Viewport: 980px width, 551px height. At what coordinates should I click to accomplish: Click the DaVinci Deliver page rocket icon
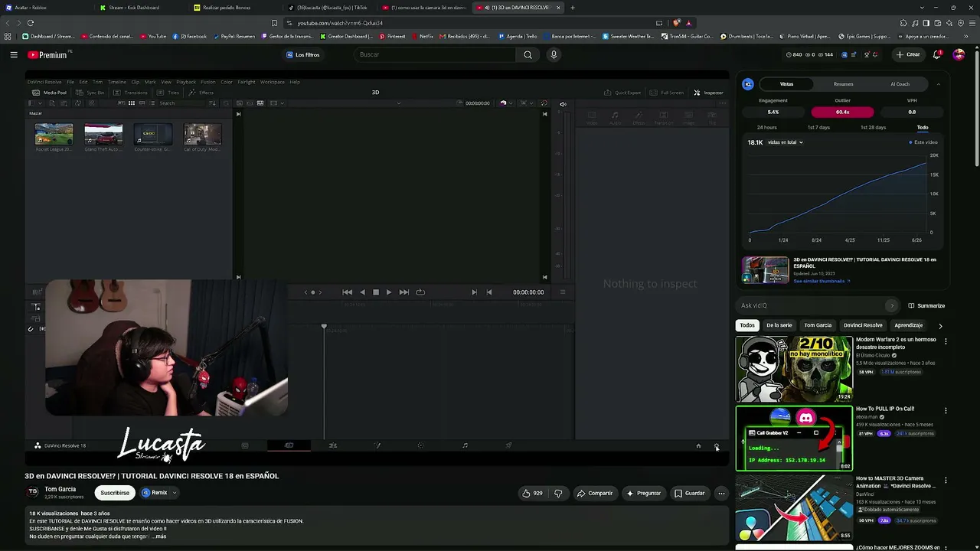click(508, 445)
